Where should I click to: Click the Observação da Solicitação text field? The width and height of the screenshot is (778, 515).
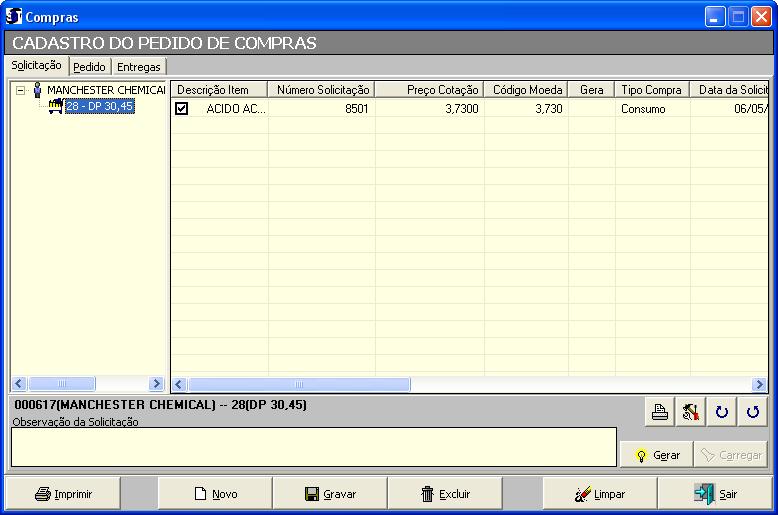(x=313, y=447)
